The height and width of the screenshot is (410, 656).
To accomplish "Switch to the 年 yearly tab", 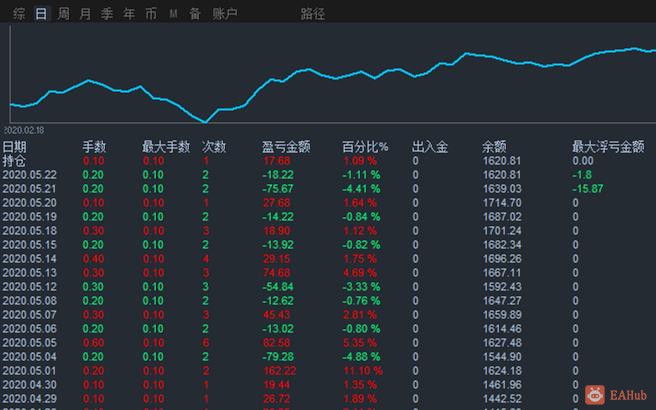I will coord(129,14).
